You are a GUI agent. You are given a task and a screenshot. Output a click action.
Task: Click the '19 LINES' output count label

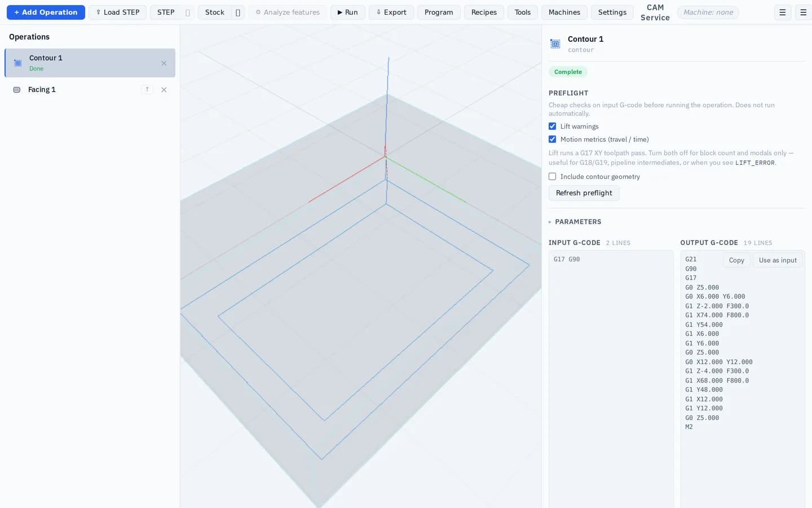click(x=758, y=243)
